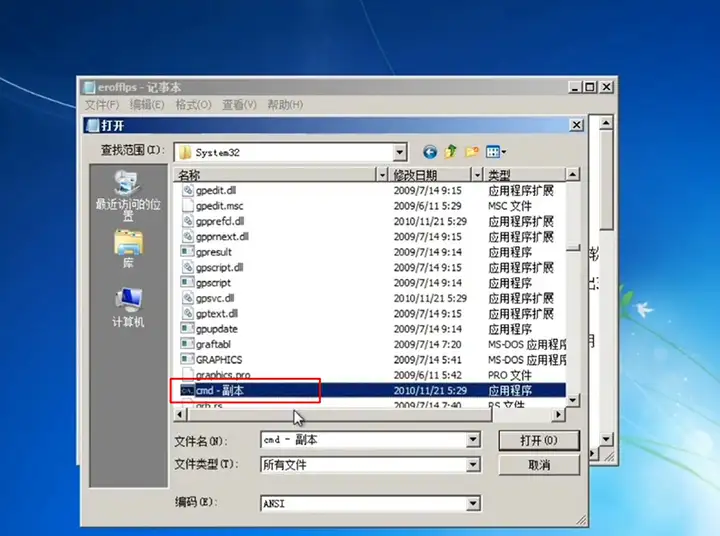Viewport: 720px width, 536px height.
Task: Click the 取消 cancel button
Action: (539, 465)
